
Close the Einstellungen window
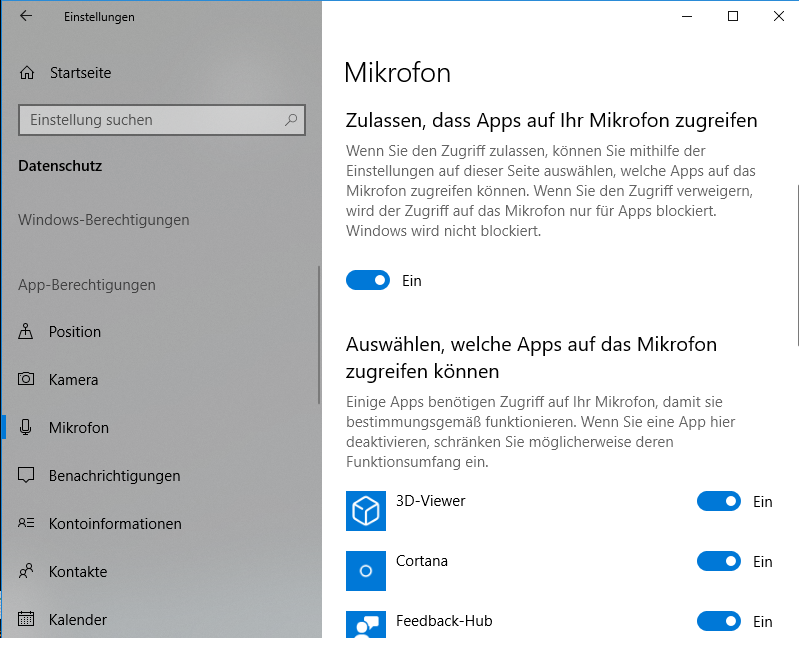coord(779,16)
